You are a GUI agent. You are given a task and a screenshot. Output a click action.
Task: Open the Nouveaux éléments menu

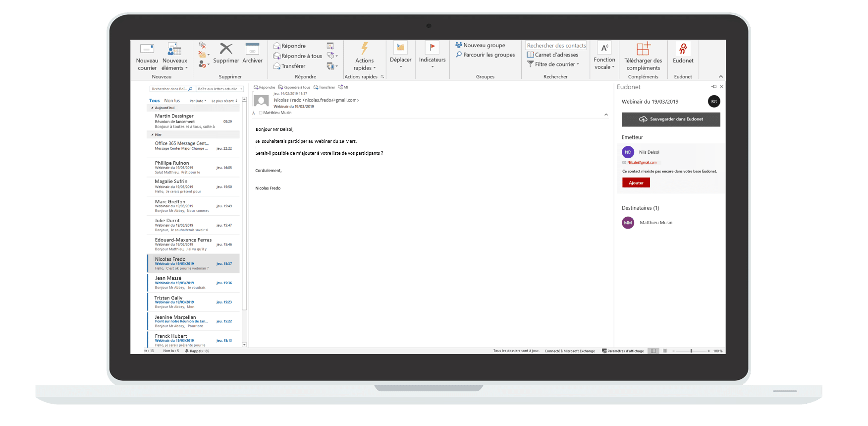174,57
